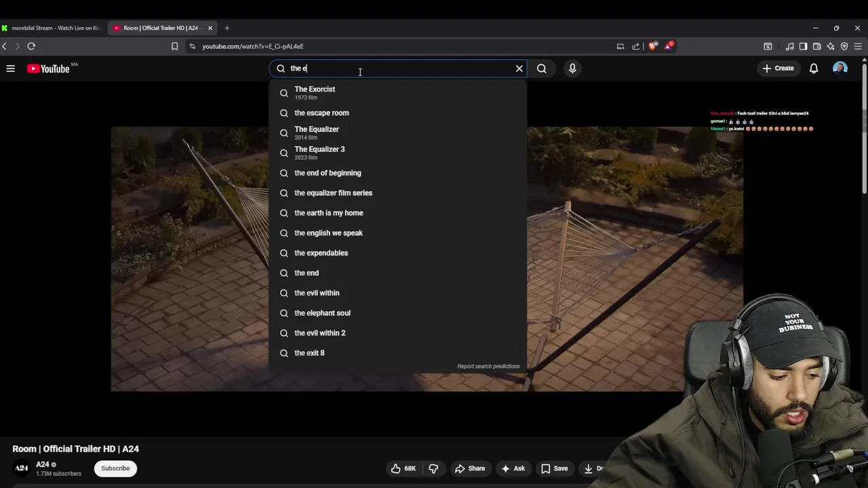Focus the youtube.com address bar URL
Viewport: 868px width, 488px height.
click(x=252, y=46)
